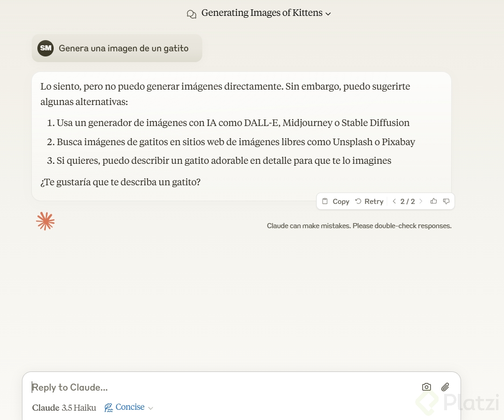Expand the chevron next to the conversation title
Screen dimensions: 504x420
[328, 14]
